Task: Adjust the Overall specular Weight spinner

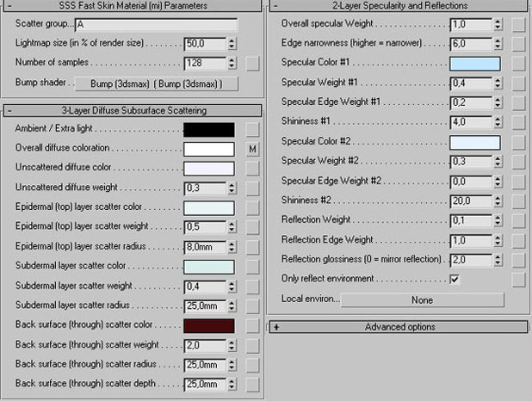Action: point(498,24)
